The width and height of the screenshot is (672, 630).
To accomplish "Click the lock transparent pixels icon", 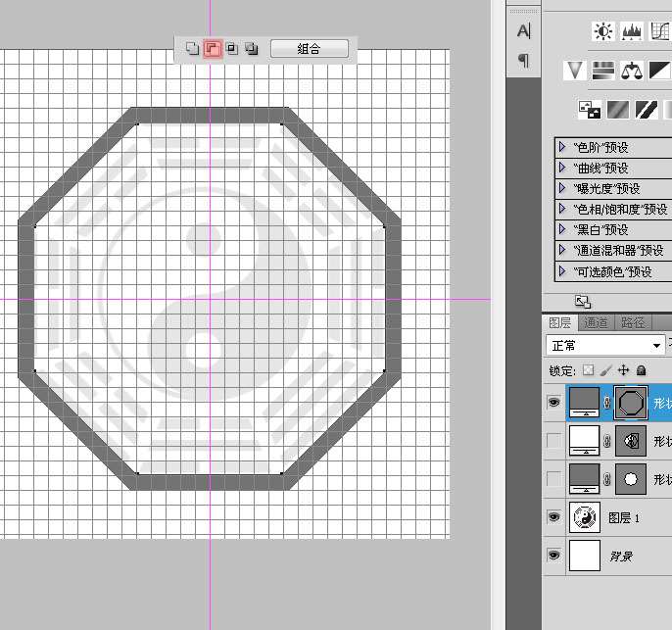I will [588, 371].
